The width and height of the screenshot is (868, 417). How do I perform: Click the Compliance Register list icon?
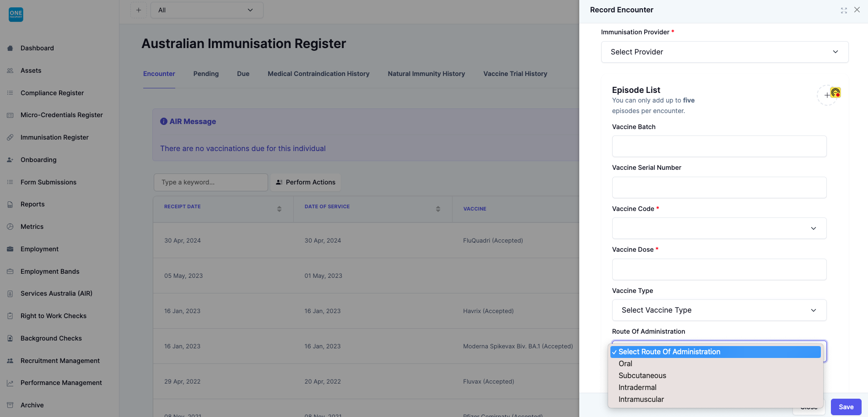(10, 93)
